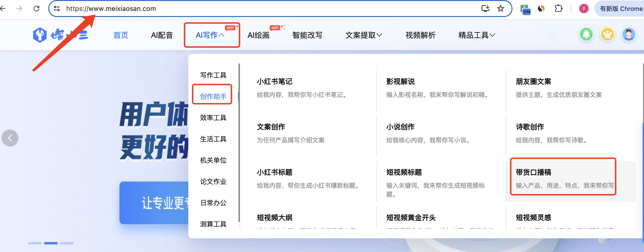
Task: Open the Extensions puzzle icon
Action: pos(559,9)
